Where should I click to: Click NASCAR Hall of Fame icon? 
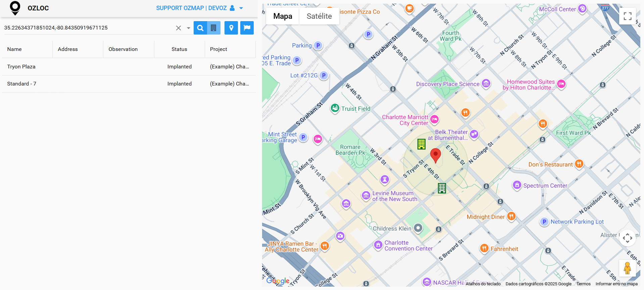coord(427,282)
